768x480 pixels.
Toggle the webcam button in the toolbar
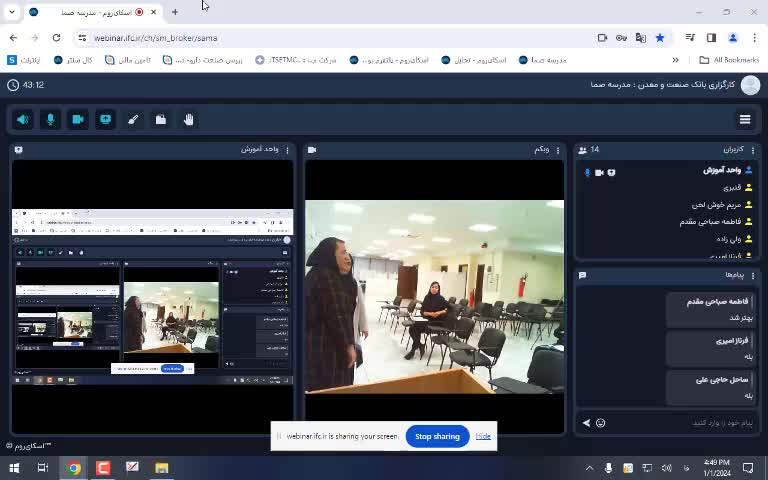point(78,120)
